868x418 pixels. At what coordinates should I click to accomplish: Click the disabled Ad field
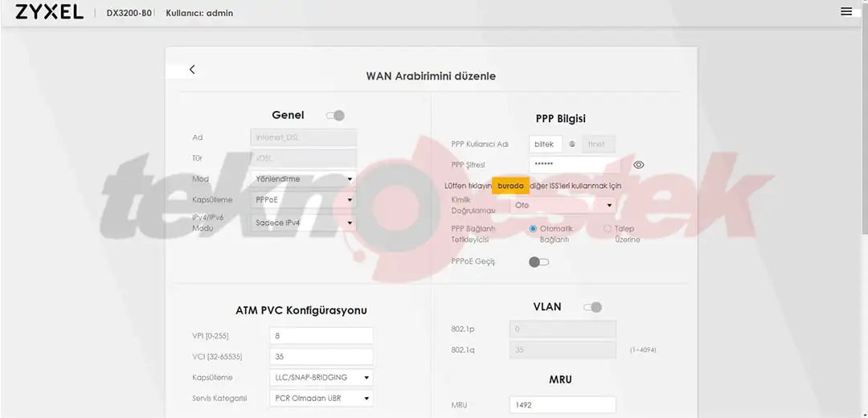(303, 137)
